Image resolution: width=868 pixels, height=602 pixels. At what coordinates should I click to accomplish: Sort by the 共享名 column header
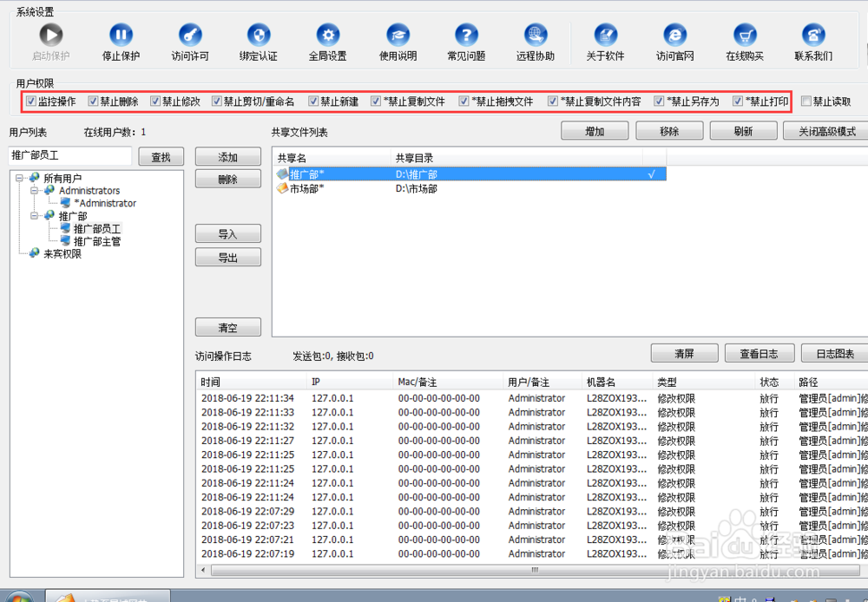(332, 158)
